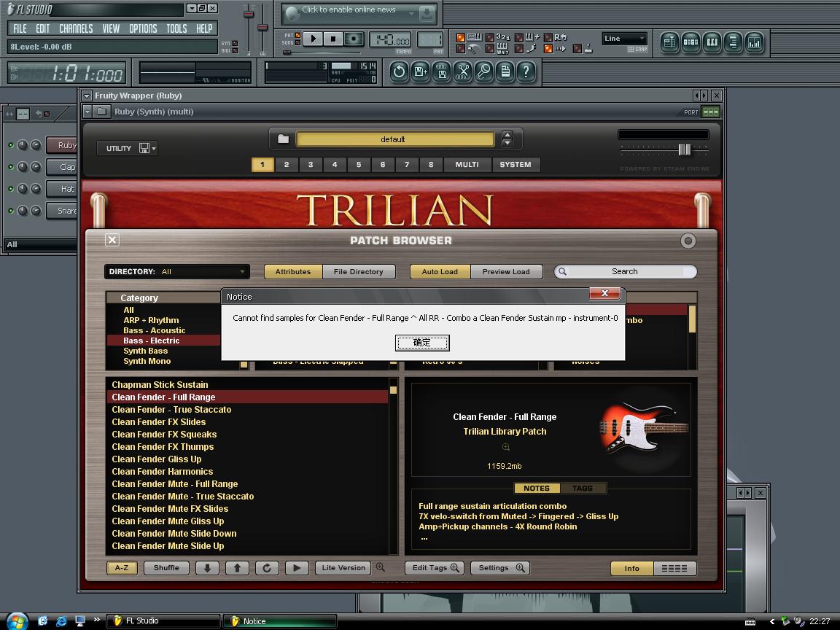Viewport: 840px width, 630px height.
Task: Click the next patch down arrow button
Action: coord(207,568)
